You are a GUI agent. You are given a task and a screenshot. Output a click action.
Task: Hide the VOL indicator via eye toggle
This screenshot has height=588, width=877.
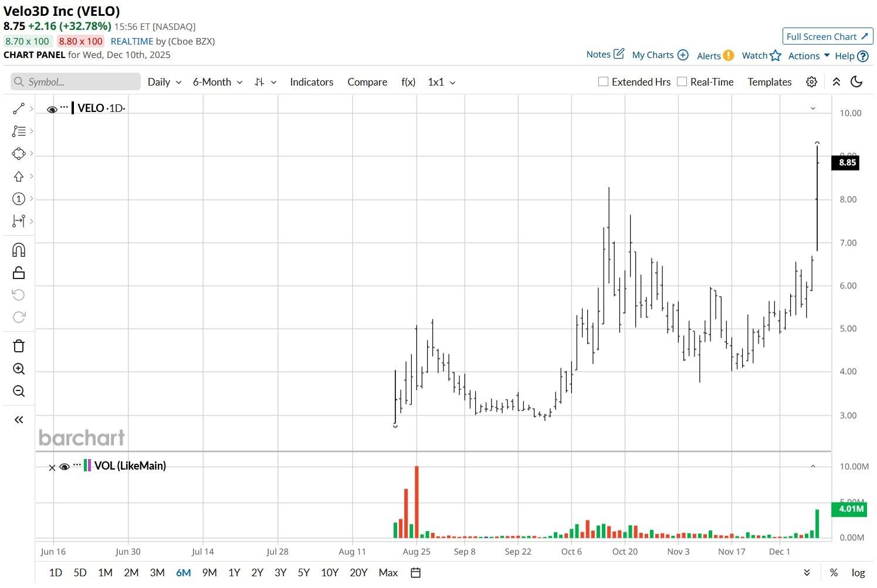pyautogui.click(x=65, y=467)
